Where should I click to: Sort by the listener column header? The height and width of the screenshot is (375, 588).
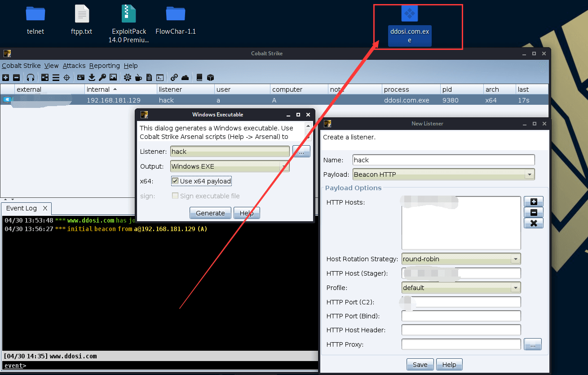pyautogui.click(x=186, y=89)
